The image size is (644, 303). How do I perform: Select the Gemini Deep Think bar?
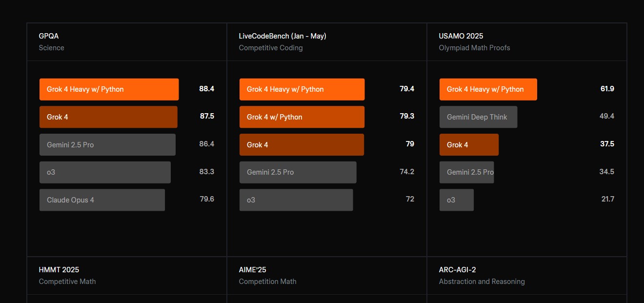coord(479,117)
